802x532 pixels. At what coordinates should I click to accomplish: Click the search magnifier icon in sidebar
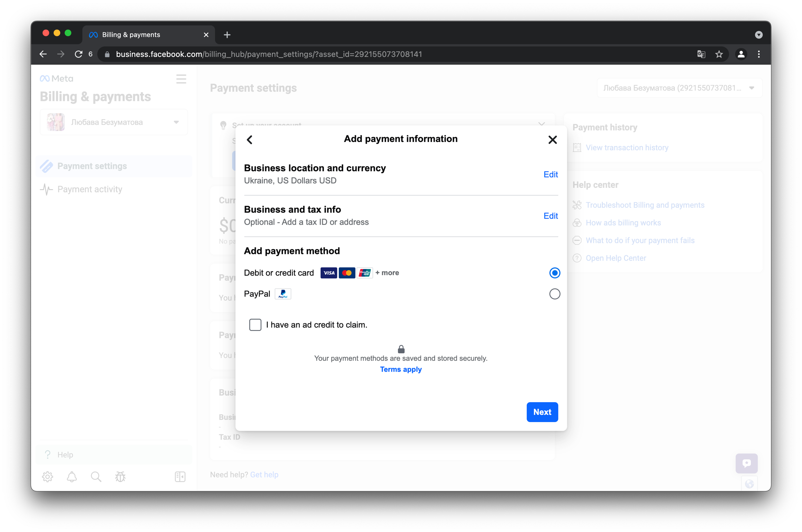96,476
